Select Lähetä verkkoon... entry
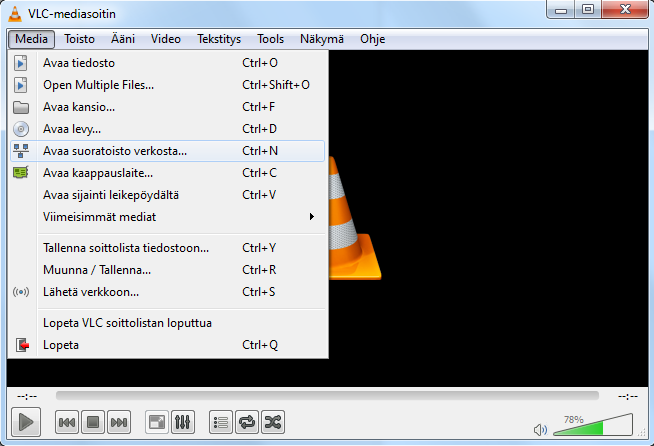 pos(167,292)
